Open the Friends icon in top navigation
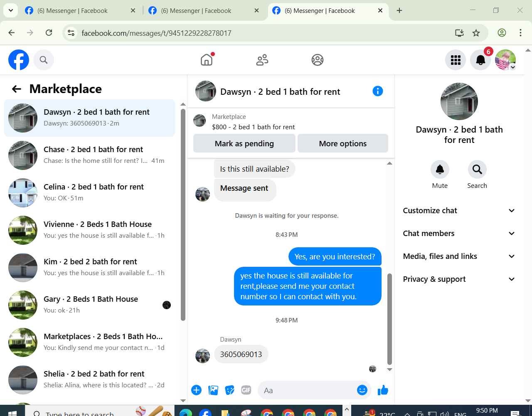532x416 pixels. [262, 60]
